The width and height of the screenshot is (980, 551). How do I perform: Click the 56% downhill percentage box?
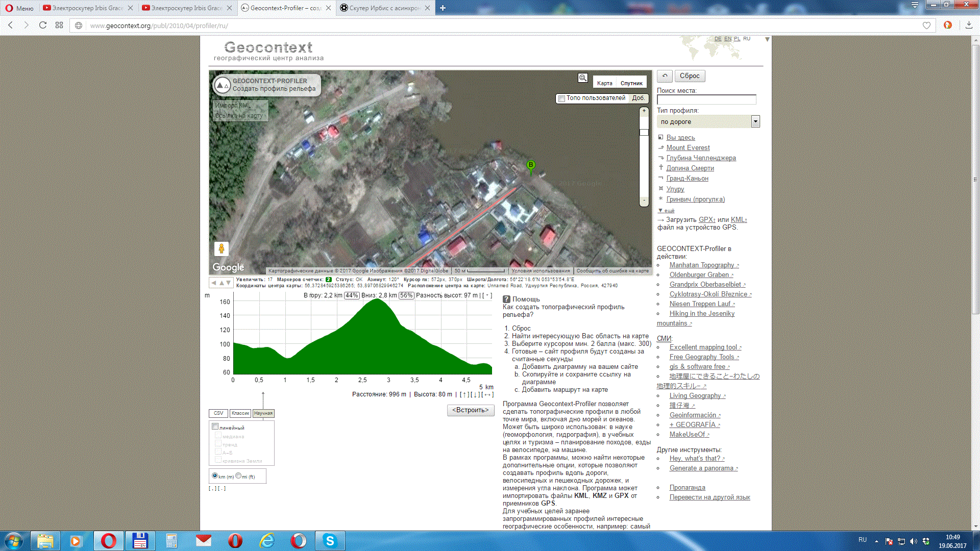(x=406, y=295)
